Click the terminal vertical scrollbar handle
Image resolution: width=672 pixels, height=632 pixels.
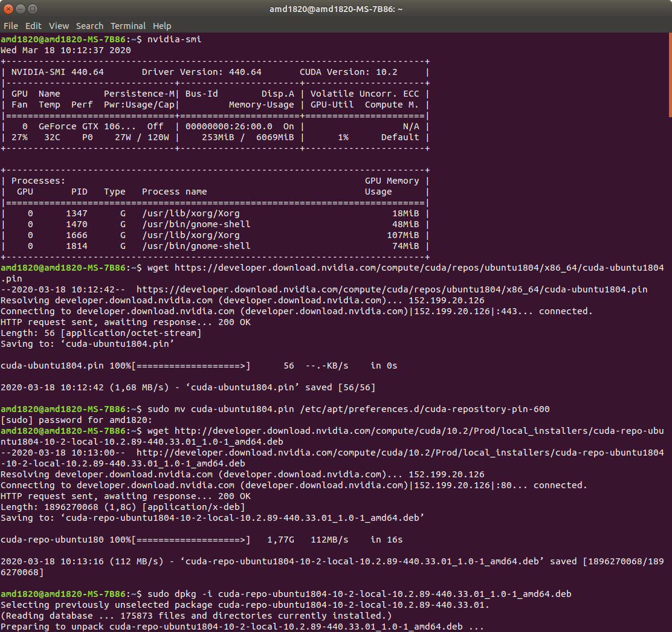pyautogui.click(x=670, y=75)
